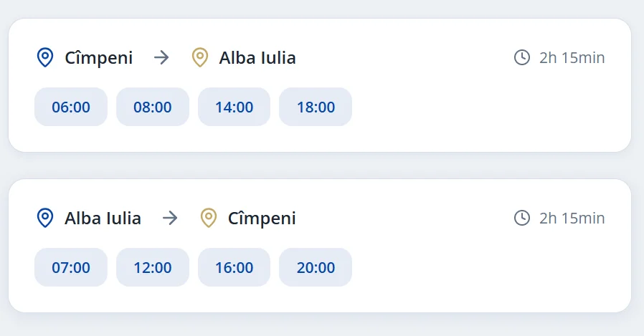Screen dimensions: 644x336
Task: Click Alba Iulia destination label in first card
Action: [x=257, y=57]
